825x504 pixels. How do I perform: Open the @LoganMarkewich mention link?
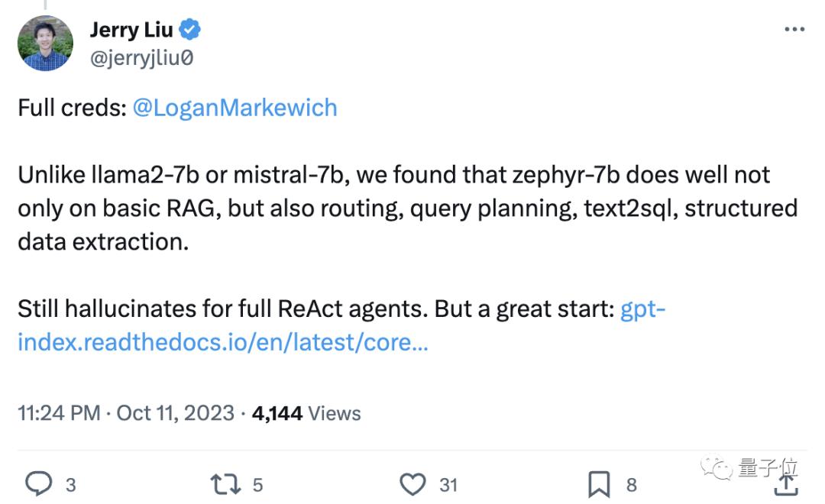point(235,108)
